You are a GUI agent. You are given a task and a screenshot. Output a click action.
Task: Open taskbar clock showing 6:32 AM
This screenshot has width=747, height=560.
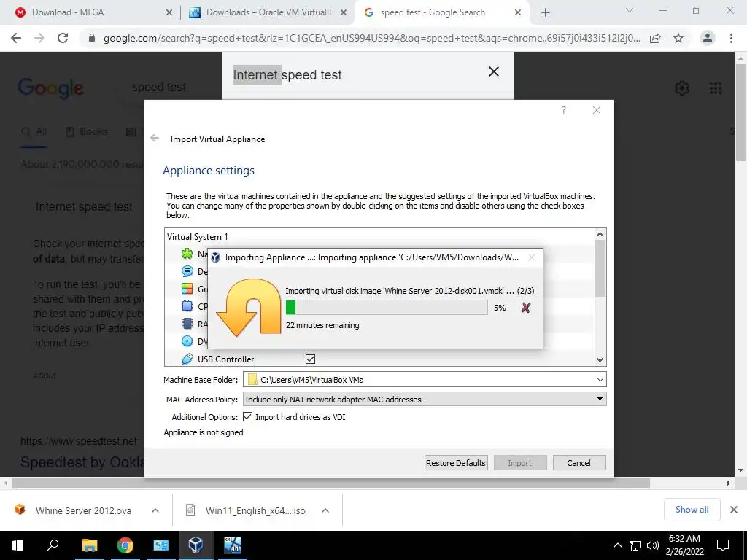684,545
